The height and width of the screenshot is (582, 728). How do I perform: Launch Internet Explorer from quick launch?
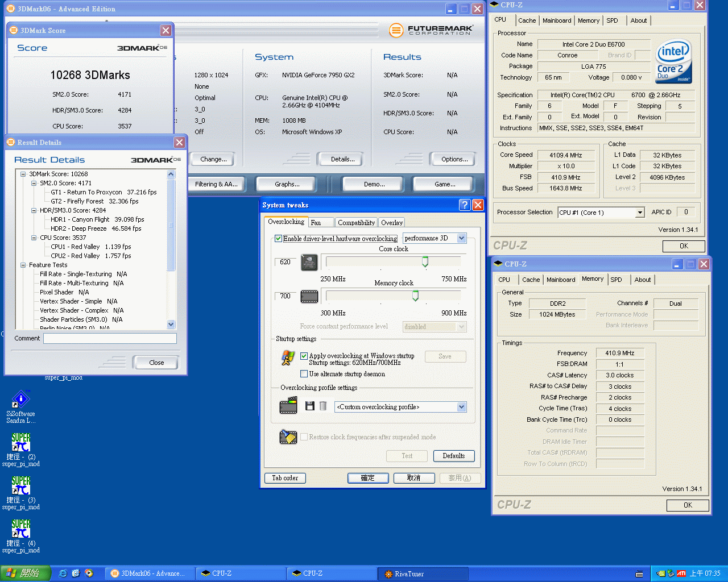point(63,573)
